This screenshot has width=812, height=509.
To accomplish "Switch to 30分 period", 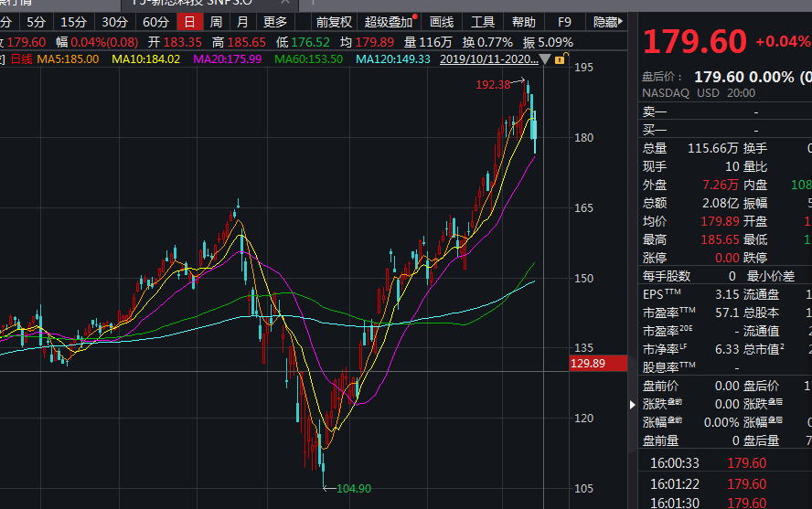I will [114, 22].
